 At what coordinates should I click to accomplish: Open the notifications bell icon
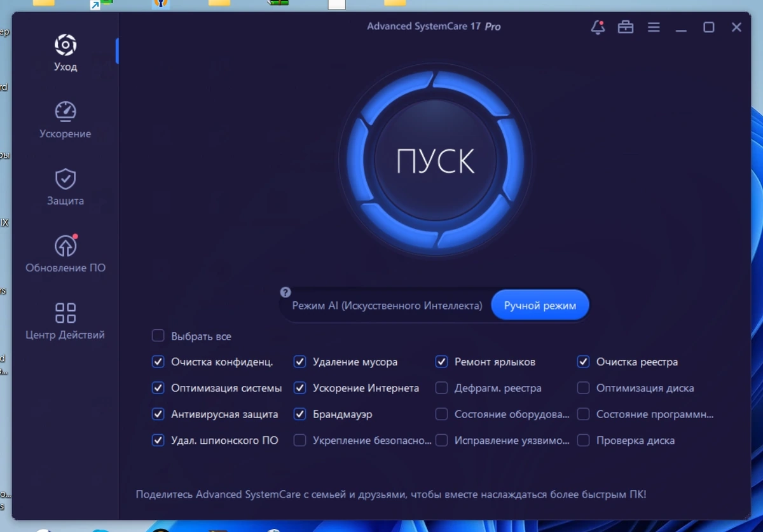tap(598, 27)
